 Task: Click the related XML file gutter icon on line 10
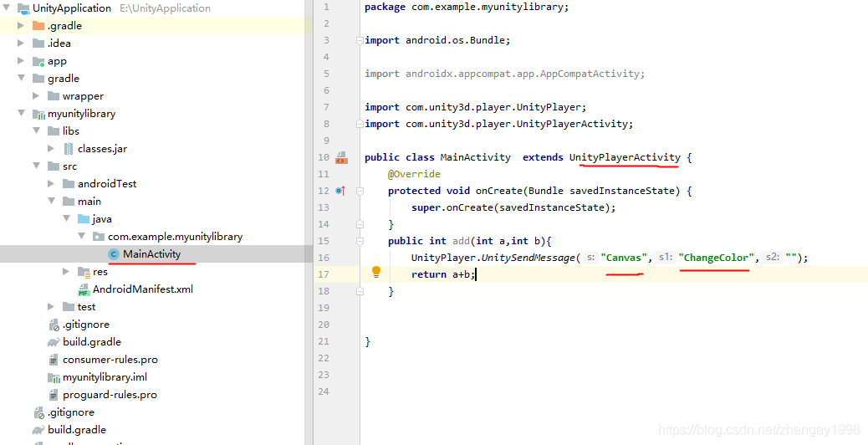click(341, 158)
